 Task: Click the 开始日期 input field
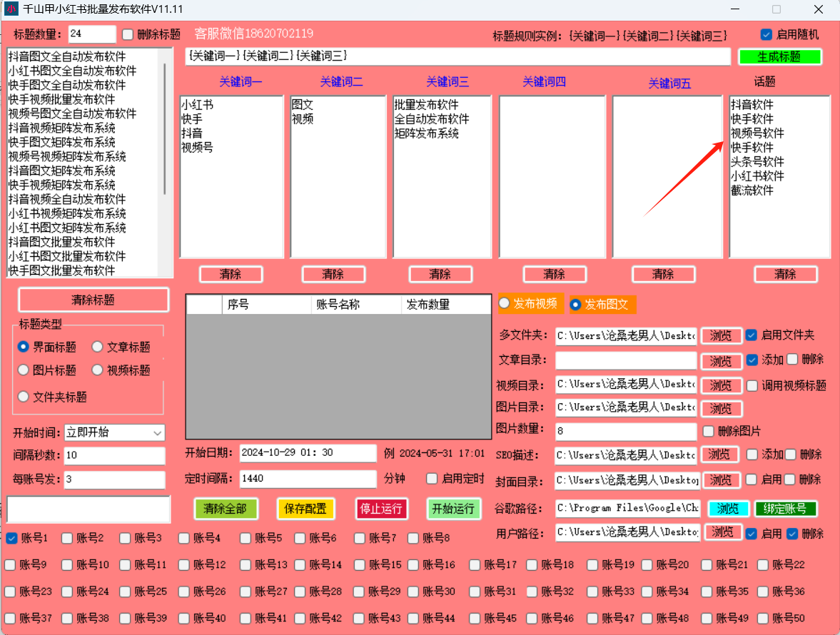(x=308, y=453)
